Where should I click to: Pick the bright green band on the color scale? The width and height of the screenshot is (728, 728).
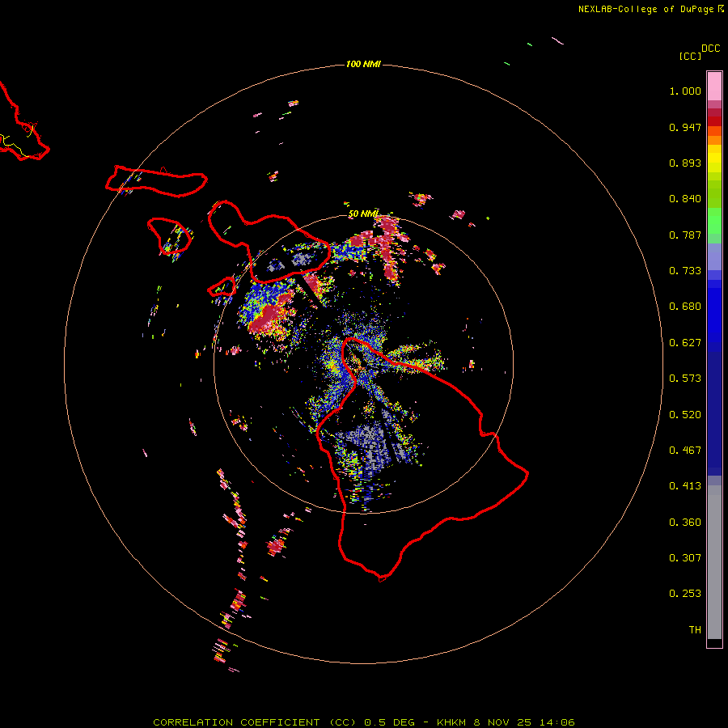pos(714,221)
